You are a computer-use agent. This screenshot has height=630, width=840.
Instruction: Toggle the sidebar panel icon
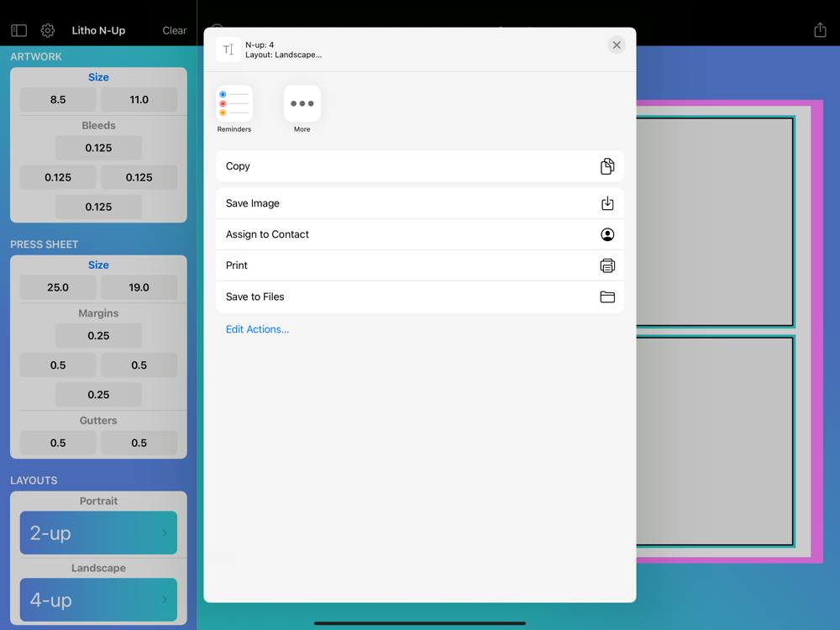(18, 30)
